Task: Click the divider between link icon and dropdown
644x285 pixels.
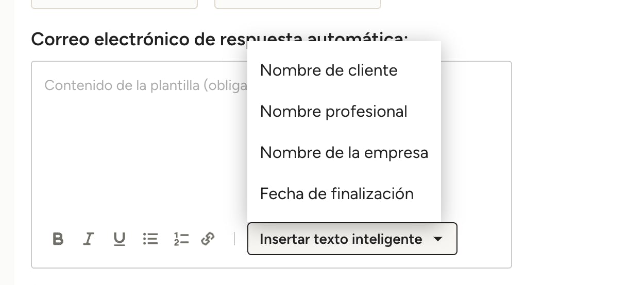Action: point(234,239)
